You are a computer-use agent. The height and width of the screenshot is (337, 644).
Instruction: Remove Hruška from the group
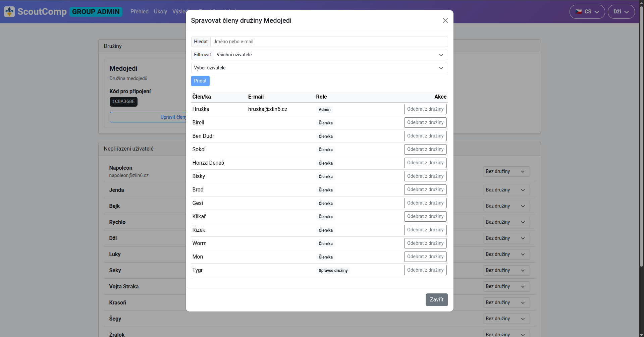425,109
